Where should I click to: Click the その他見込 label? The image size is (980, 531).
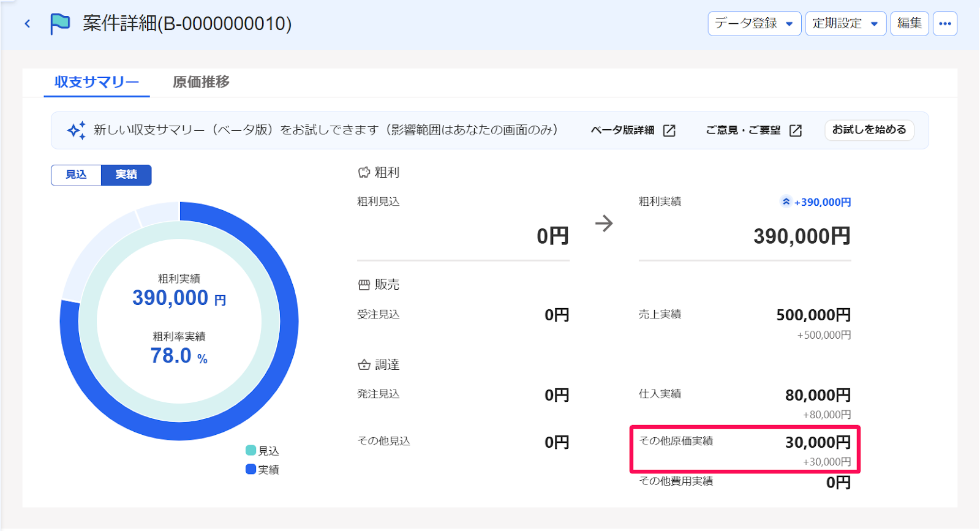(x=384, y=441)
